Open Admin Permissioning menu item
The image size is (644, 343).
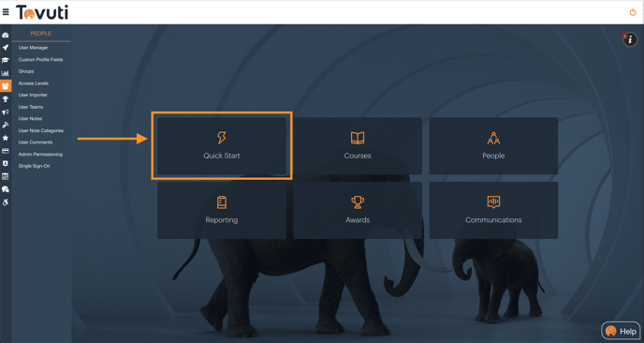[x=40, y=155]
